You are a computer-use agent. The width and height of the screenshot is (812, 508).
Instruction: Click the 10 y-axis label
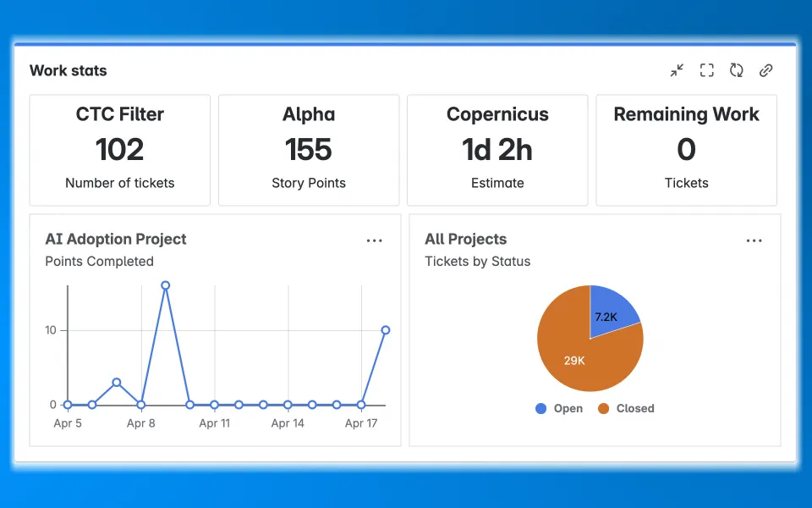click(51, 330)
